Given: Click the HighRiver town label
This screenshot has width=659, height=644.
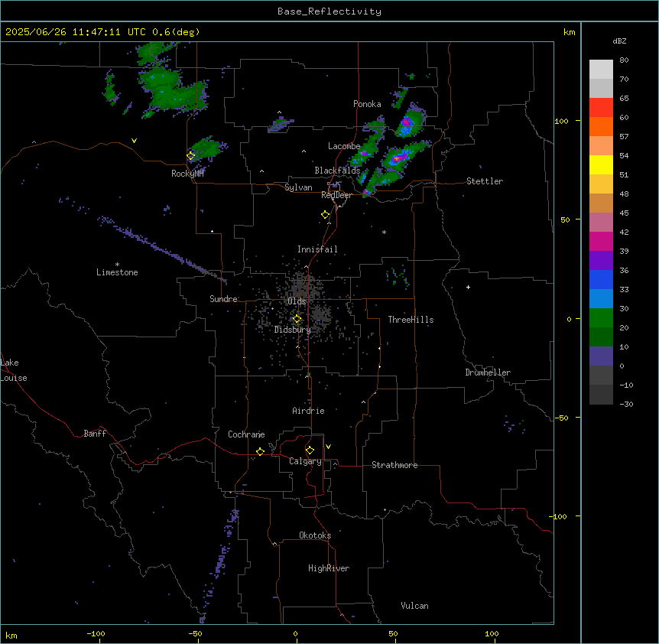Looking at the screenshot, I should tap(329, 568).
